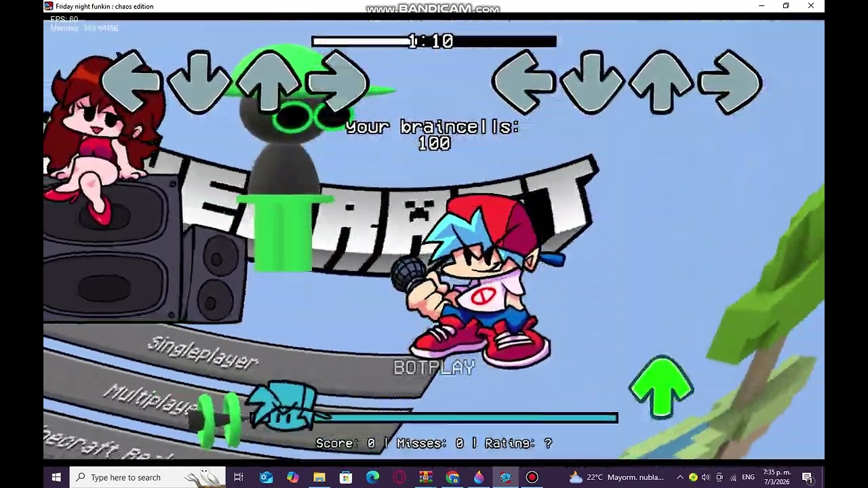Click the opponent's left arrow receptor
The width and height of the screenshot is (868, 488).
click(x=132, y=83)
